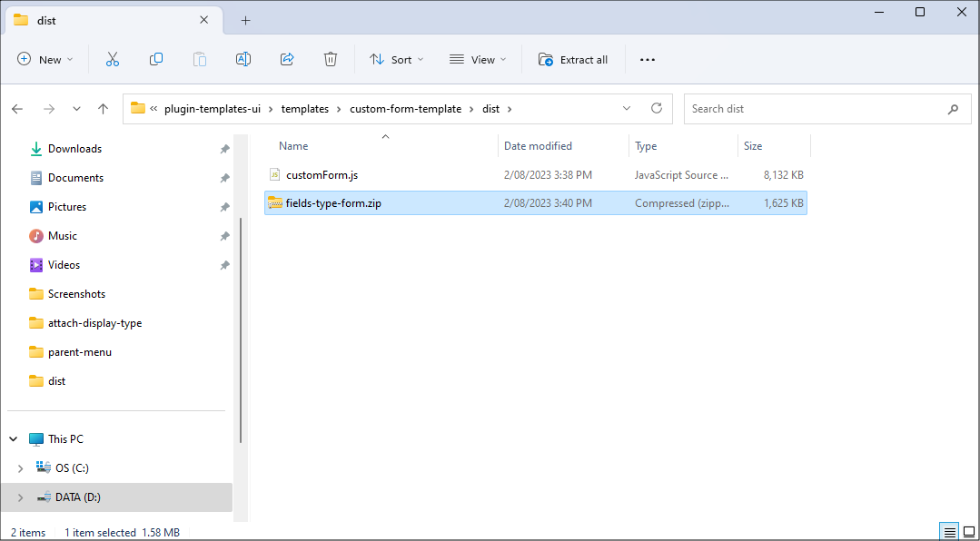Screen dimensions: 980x541
Task: Copy the selected file using toolbar icon
Action: [x=155, y=59]
